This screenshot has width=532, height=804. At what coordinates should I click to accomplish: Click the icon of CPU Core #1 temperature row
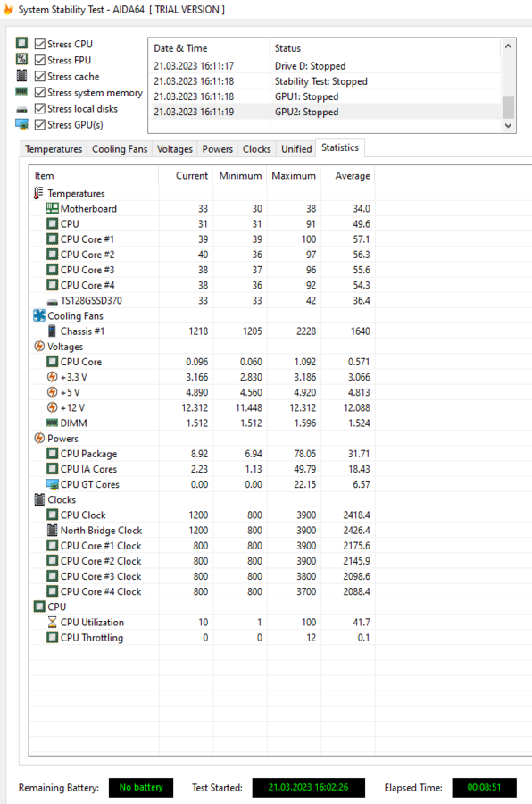(x=52, y=239)
